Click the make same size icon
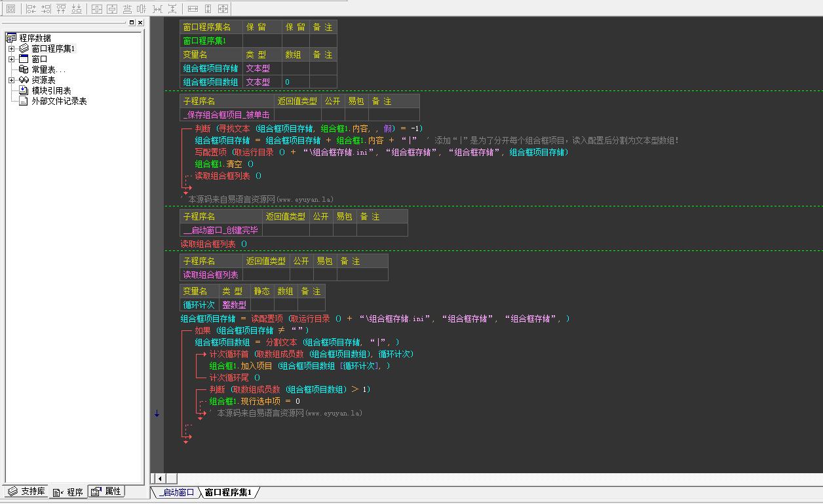This screenshot has width=823, height=504. (223, 9)
